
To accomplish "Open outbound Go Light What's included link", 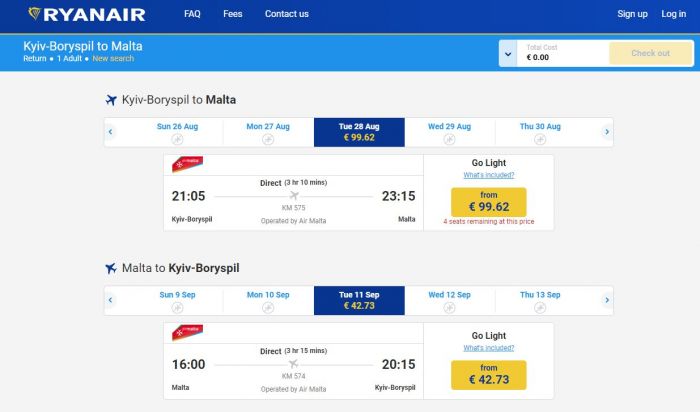I will pos(488,175).
